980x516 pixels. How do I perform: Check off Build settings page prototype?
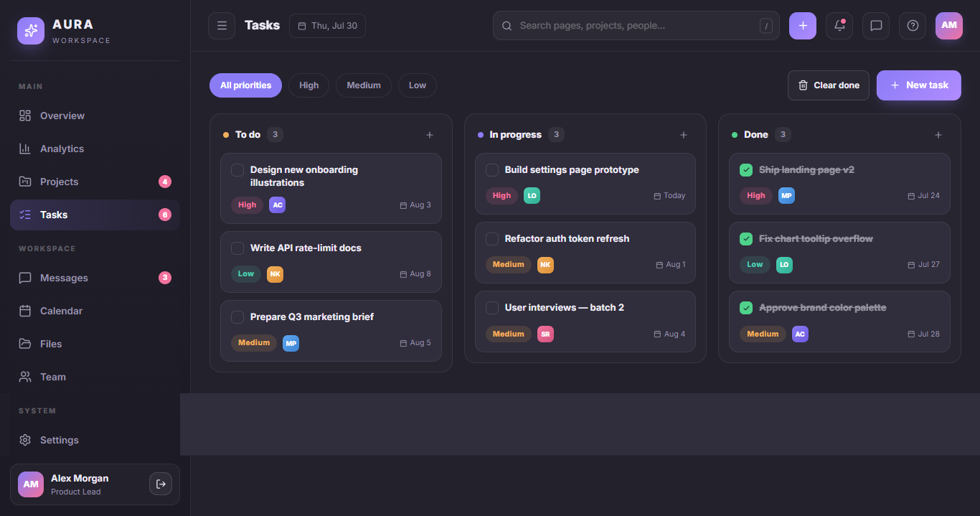pos(492,170)
